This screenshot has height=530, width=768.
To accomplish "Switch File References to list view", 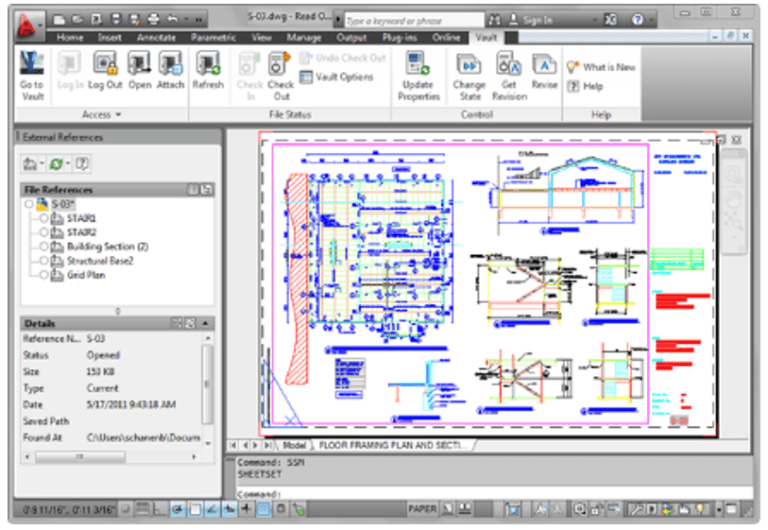I will [x=193, y=190].
